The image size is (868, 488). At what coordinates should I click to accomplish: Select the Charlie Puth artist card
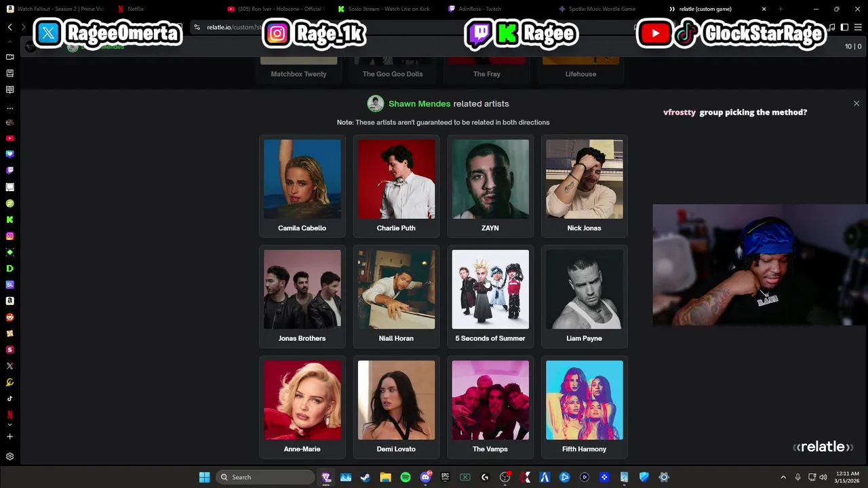(x=396, y=186)
